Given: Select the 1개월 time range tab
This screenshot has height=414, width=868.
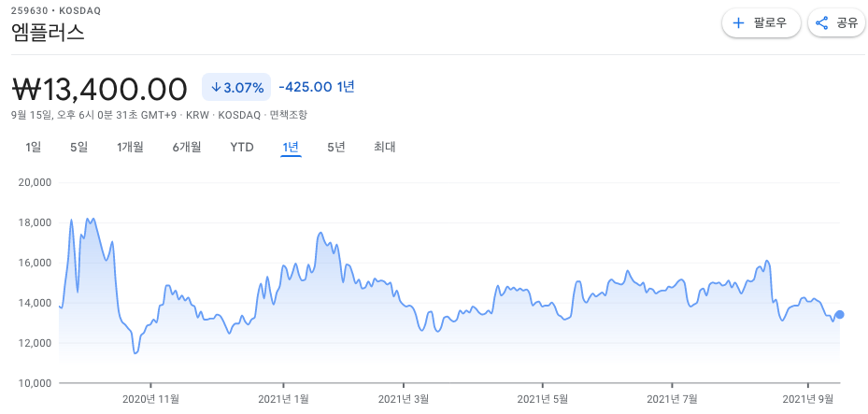Looking at the screenshot, I should point(130,148).
